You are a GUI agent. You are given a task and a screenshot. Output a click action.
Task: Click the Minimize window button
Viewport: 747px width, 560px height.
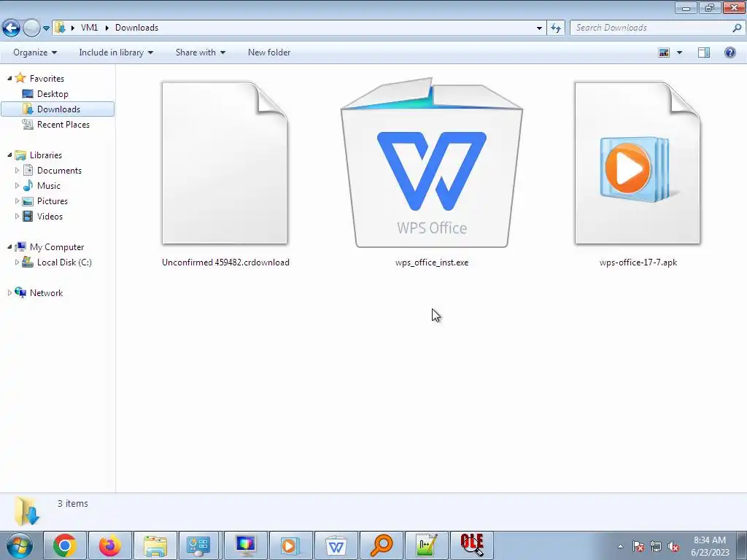(686, 7)
